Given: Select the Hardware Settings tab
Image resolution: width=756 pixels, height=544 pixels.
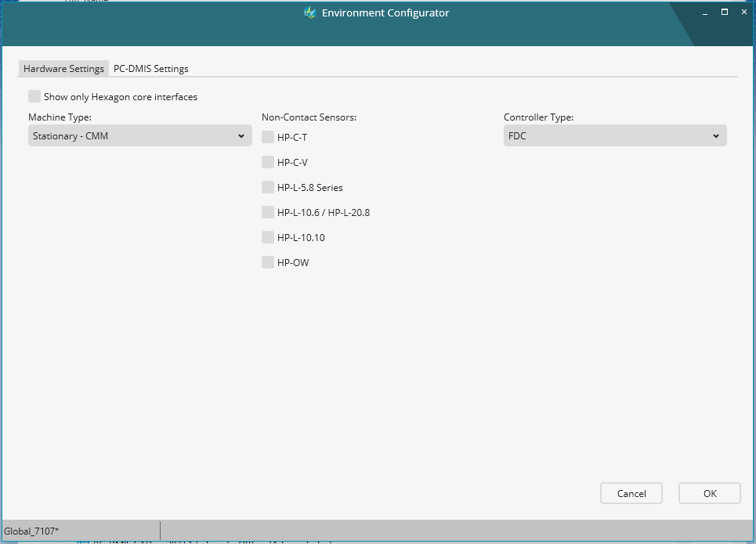Looking at the screenshot, I should (x=63, y=68).
